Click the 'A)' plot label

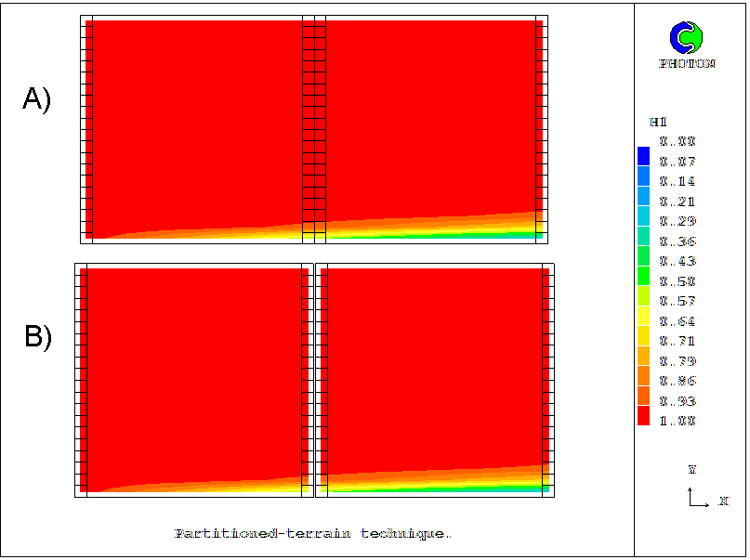(36, 98)
